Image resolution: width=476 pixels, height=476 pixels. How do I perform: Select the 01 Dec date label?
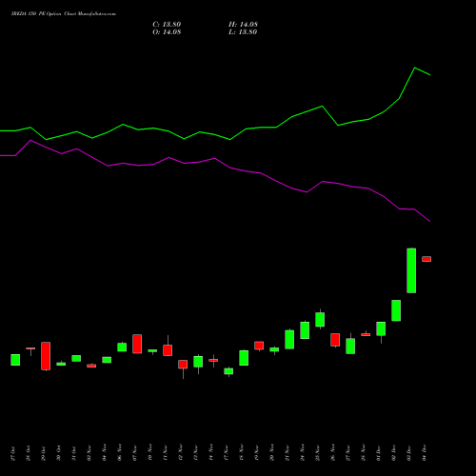(x=378, y=453)
